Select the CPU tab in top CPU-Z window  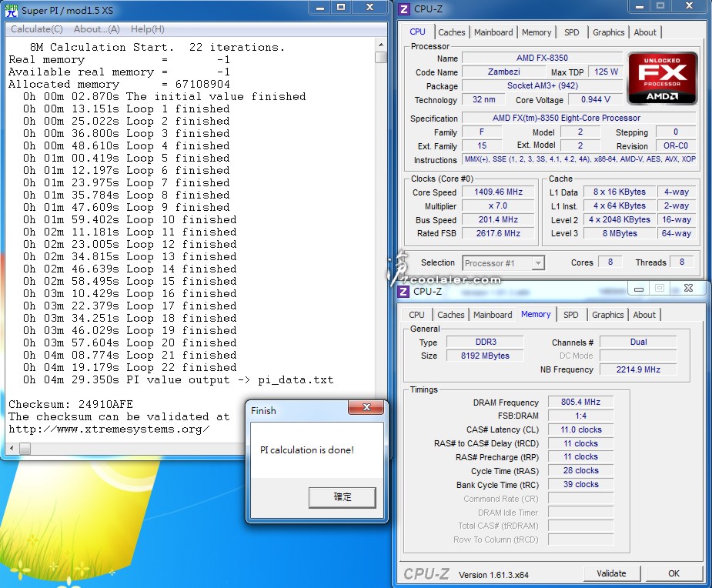tap(417, 32)
